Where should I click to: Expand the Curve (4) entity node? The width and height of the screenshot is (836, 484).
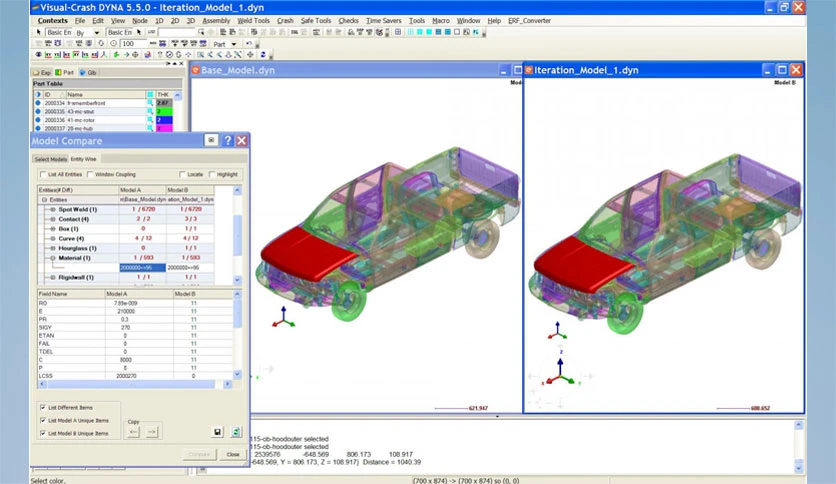53,238
